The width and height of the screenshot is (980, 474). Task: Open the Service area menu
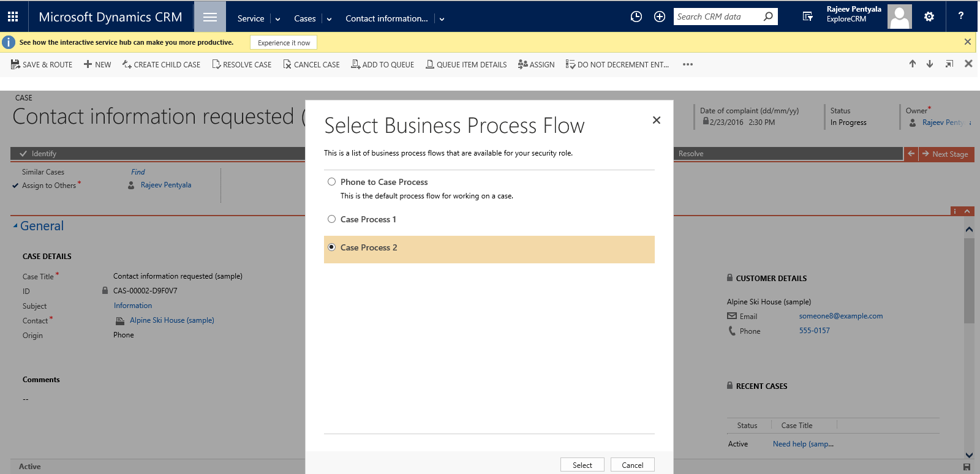(251, 18)
